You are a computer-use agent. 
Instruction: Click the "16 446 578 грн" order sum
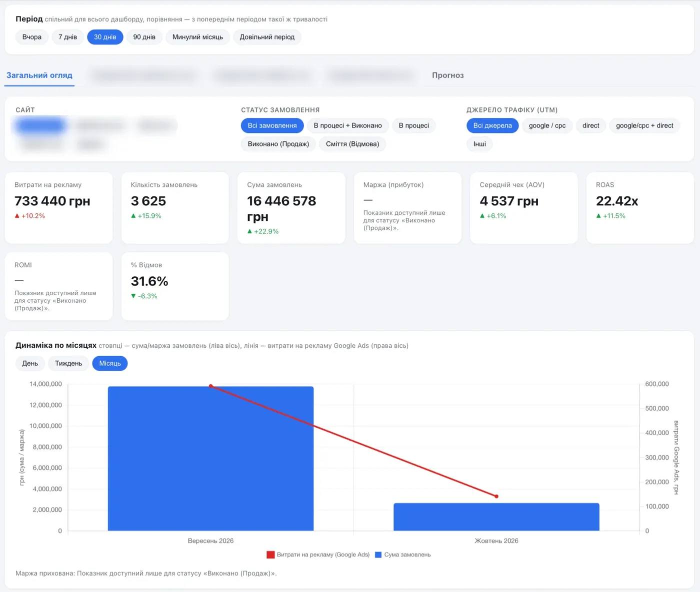[x=281, y=209]
